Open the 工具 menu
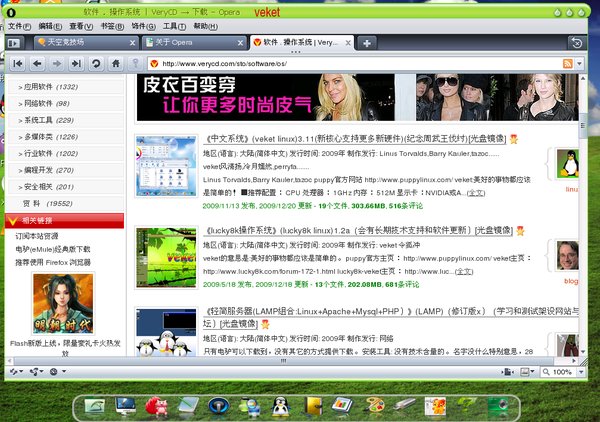 (x=174, y=26)
